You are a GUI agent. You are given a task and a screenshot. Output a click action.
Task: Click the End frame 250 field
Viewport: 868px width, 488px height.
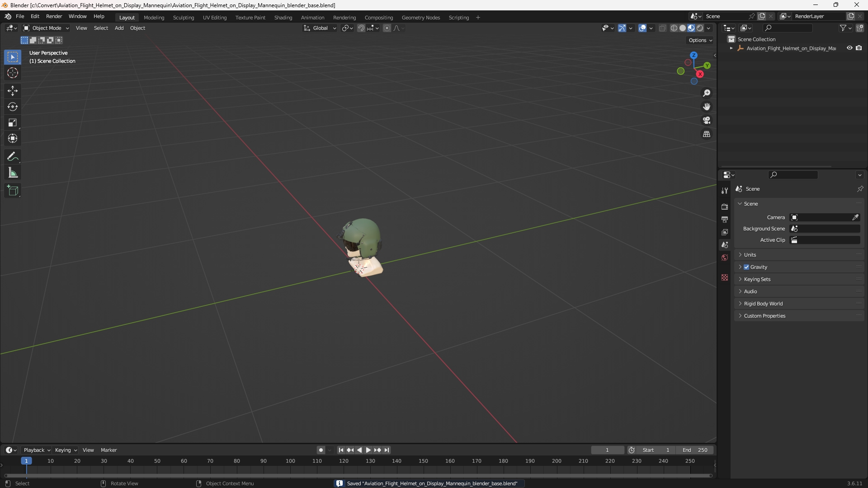click(x=695, y=450)
